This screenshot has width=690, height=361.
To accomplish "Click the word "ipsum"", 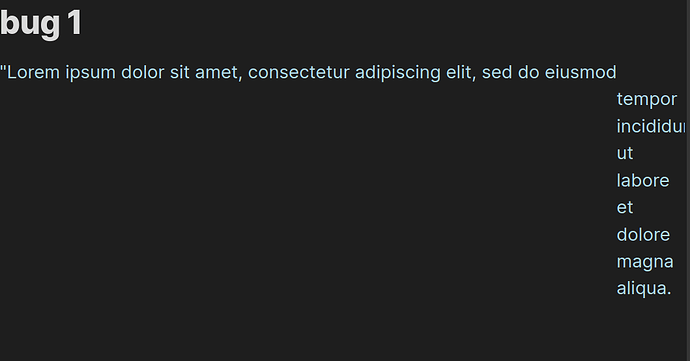I will (x=91, y=73).
